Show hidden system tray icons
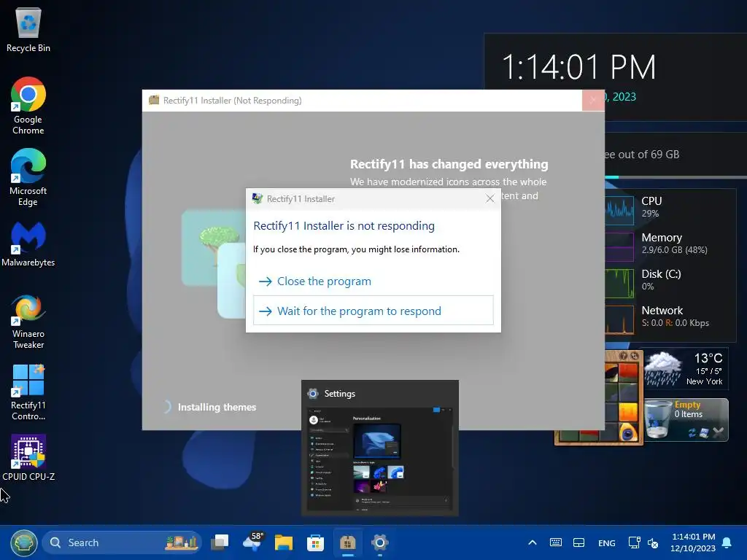This screenshot has height=560, width=747. coord(533,542)
